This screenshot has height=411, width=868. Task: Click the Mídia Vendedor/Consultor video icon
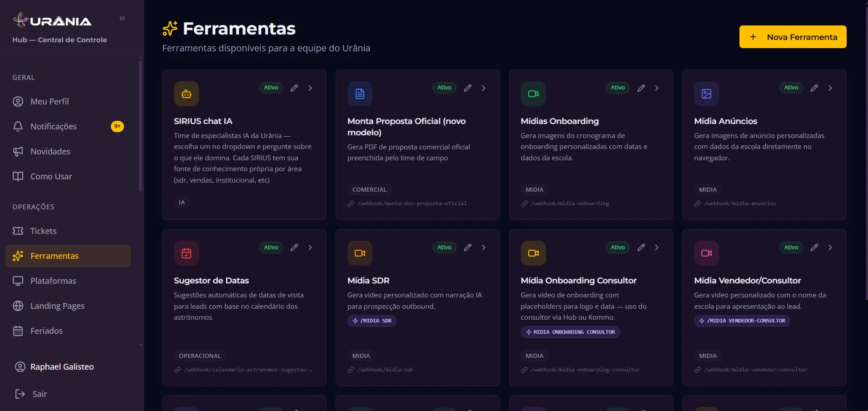(707, 253)
